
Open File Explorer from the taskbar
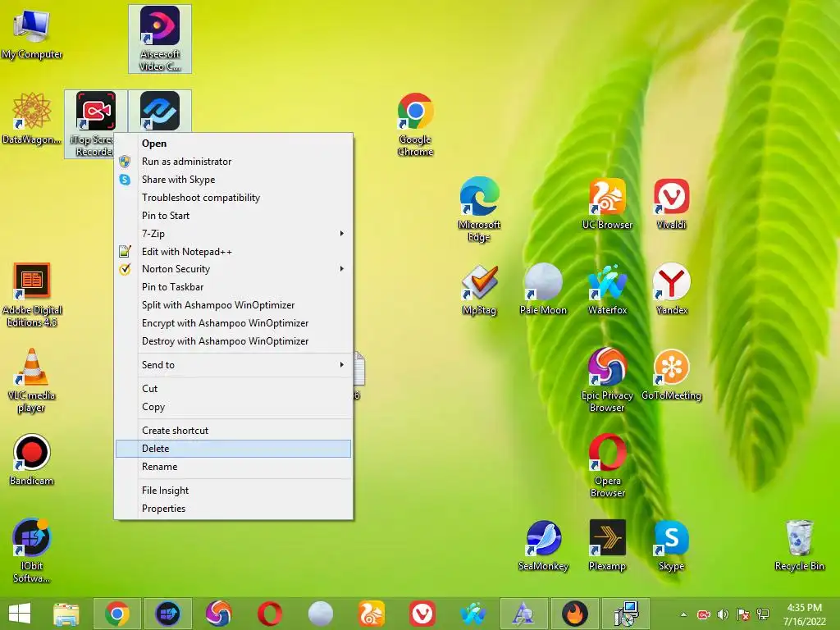click(x=66, y=614)
